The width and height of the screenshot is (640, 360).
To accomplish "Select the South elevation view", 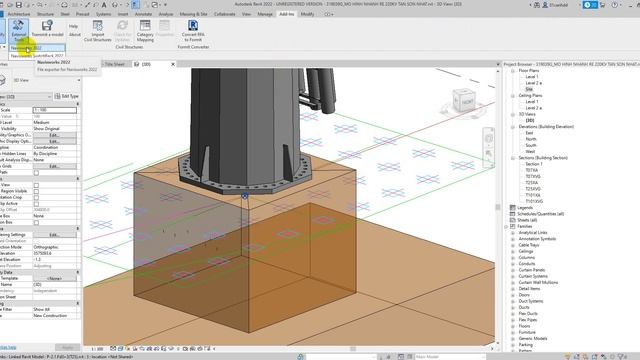I will point(531,145).
